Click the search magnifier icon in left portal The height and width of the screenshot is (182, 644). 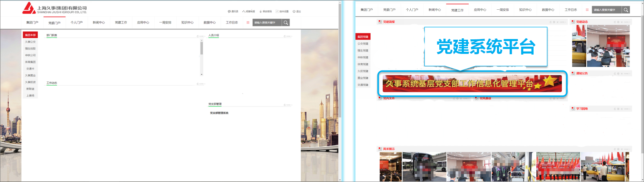286,23
